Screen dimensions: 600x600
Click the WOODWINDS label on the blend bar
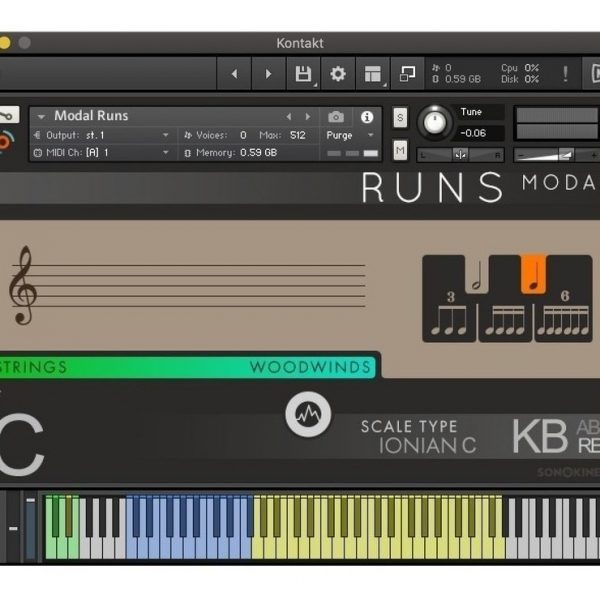point(310,367)
